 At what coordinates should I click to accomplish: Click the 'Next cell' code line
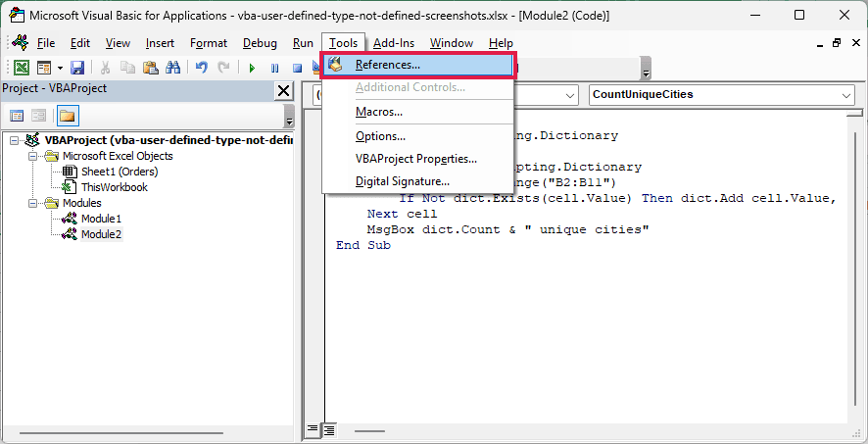[x=402, y=214]
